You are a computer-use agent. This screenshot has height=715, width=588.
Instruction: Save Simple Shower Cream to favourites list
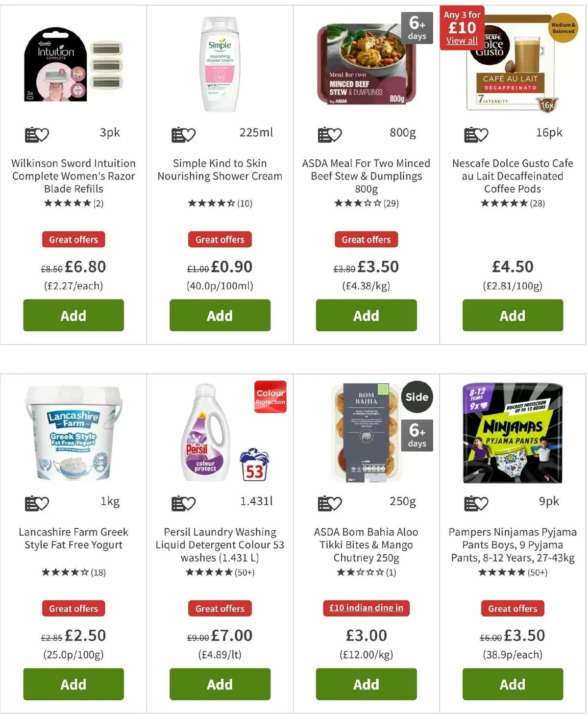click(x=183, y=134)
